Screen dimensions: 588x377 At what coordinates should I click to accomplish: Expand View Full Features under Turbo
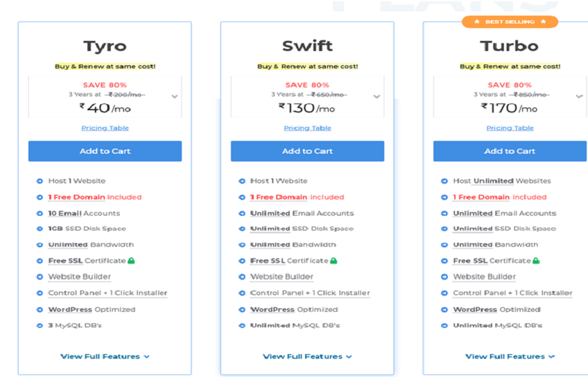[510, 356]
